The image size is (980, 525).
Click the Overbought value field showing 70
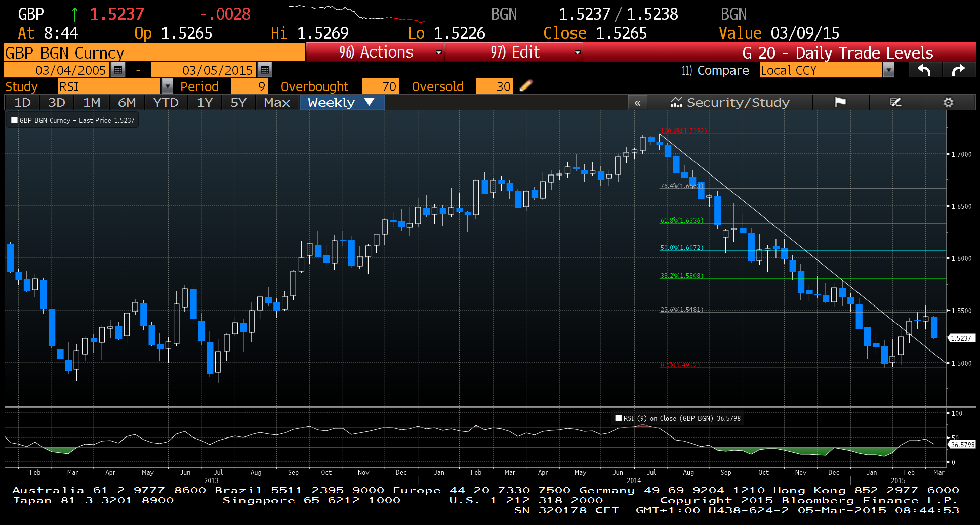coord(381,86)
